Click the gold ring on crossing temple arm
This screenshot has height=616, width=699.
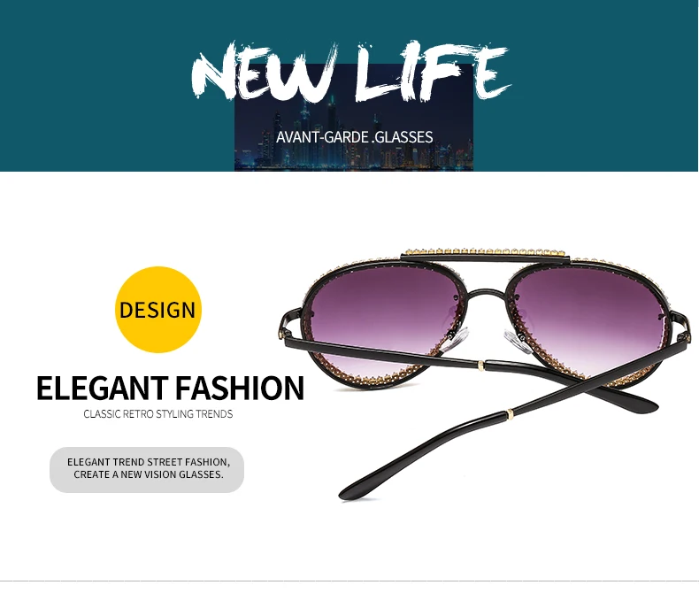click(511, 415)
